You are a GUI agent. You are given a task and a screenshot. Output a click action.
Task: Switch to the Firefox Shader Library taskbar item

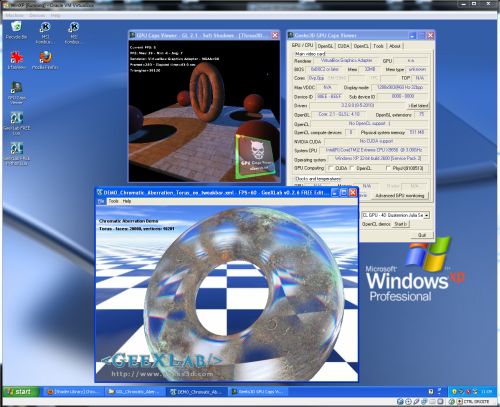coord(75,392)
